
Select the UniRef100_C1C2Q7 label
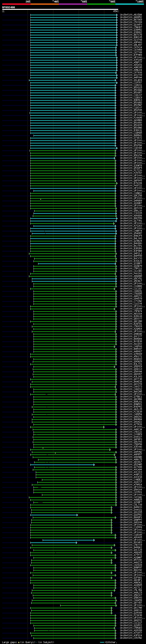131,289
